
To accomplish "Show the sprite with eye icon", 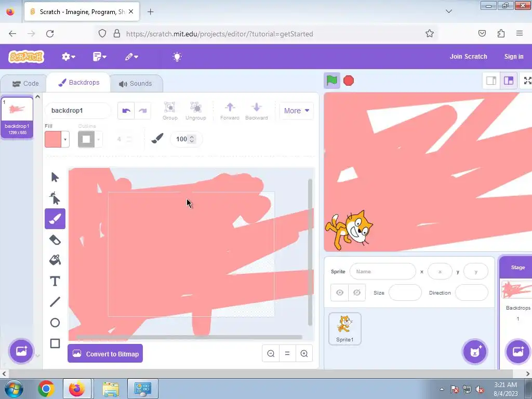I will 340,292.
